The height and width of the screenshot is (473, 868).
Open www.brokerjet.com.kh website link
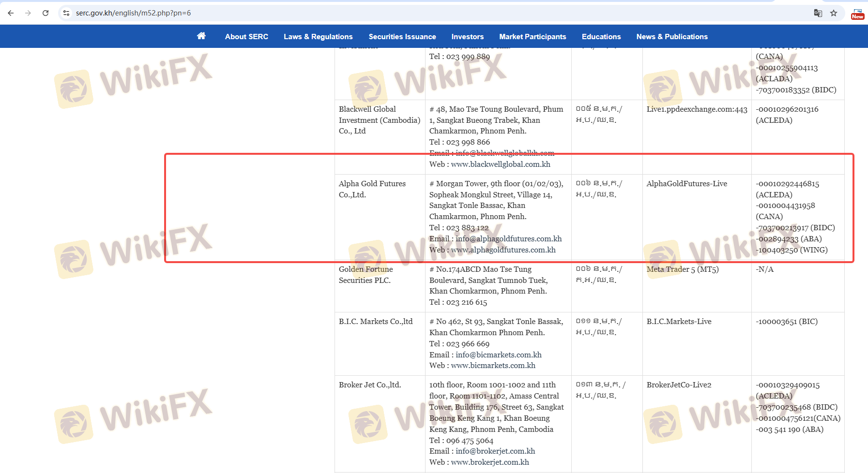[x=490, y=462]
